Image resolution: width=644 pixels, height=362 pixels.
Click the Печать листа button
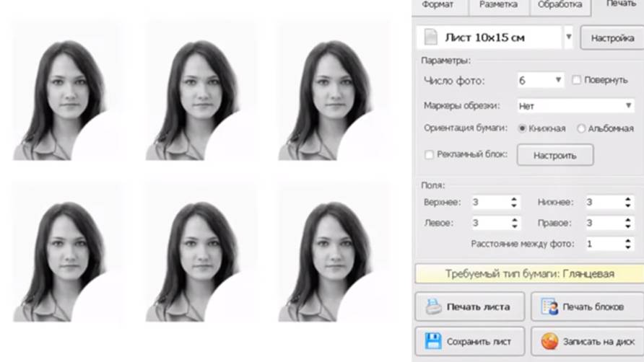tap(470, 306)
